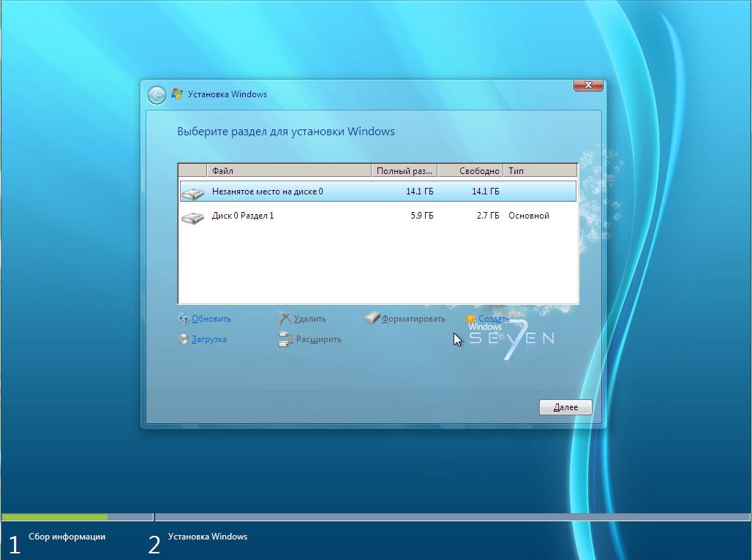Click the Создать partition link
Image resolution: width=752 pixels, height=560 pixels.
point(494,318)
